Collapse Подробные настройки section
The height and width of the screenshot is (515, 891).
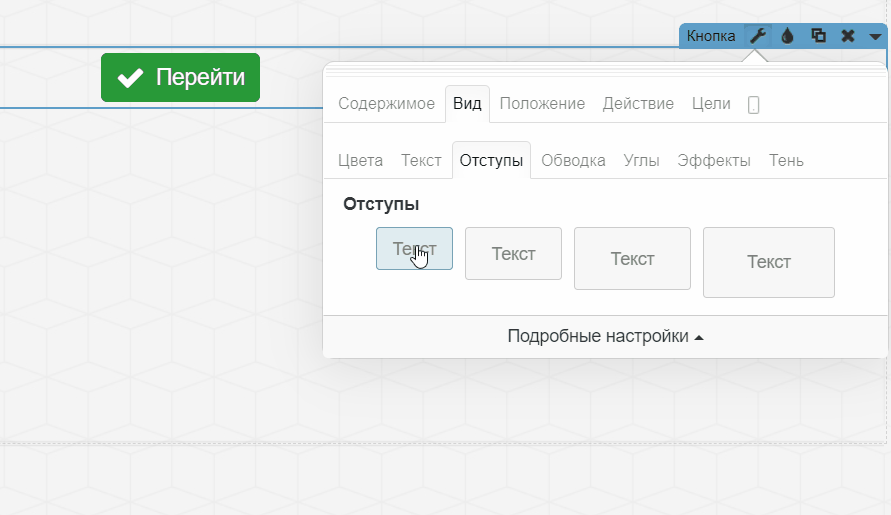(605, 337)
